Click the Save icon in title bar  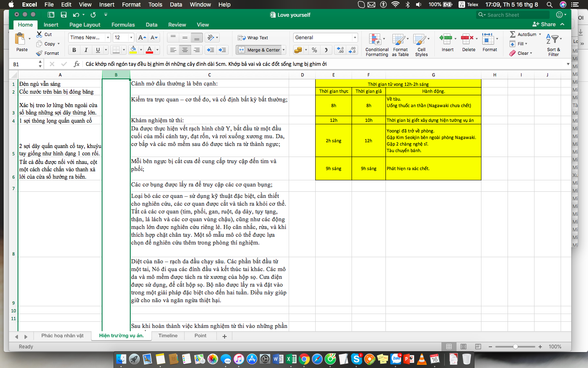[64, 15]
